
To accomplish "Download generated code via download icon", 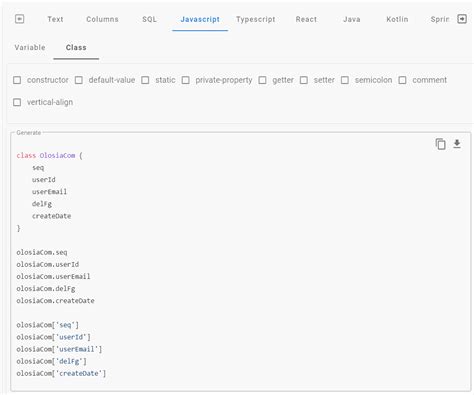I will coord(457,144).
